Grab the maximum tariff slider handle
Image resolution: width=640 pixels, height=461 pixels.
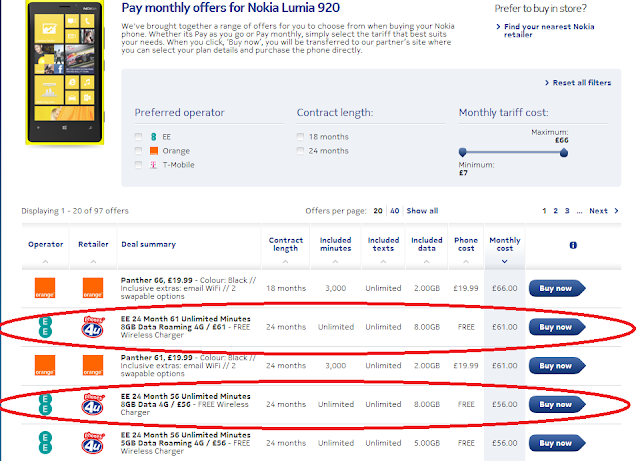click(x=564, y=153)
